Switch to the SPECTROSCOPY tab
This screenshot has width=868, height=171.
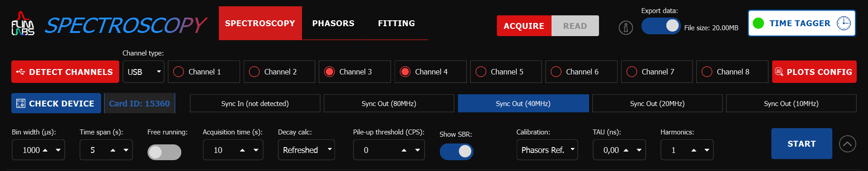coord(260,23)
